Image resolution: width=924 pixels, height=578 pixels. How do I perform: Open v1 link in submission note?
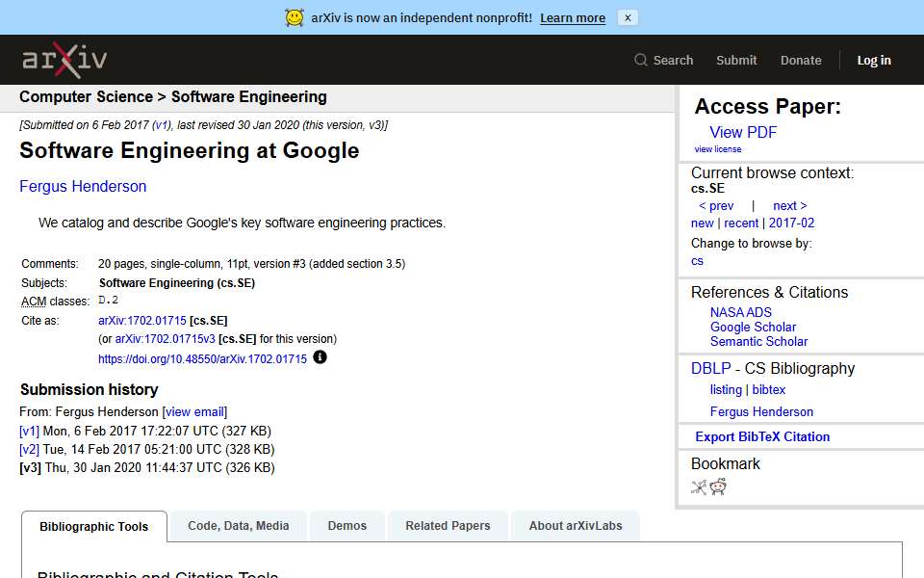[161, 125]
